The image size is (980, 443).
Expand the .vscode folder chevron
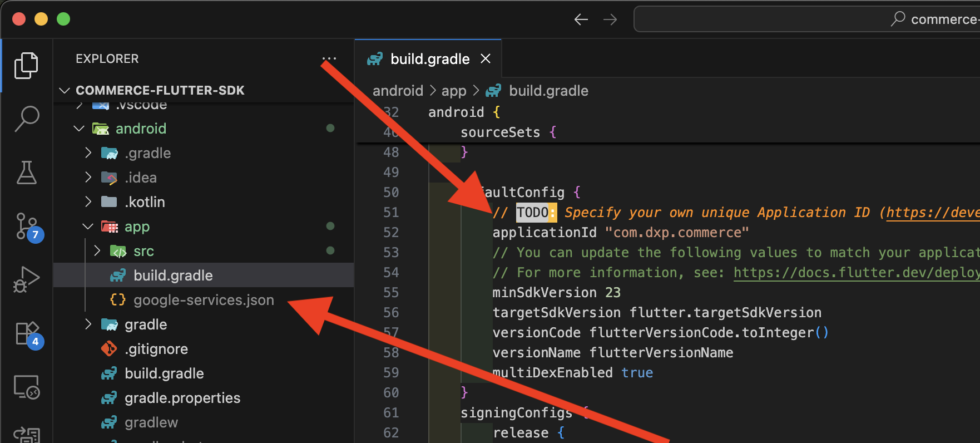(79, 105)
